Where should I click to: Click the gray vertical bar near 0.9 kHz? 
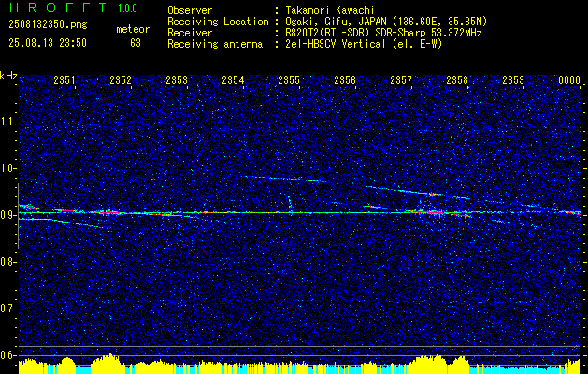coord(18,216)
